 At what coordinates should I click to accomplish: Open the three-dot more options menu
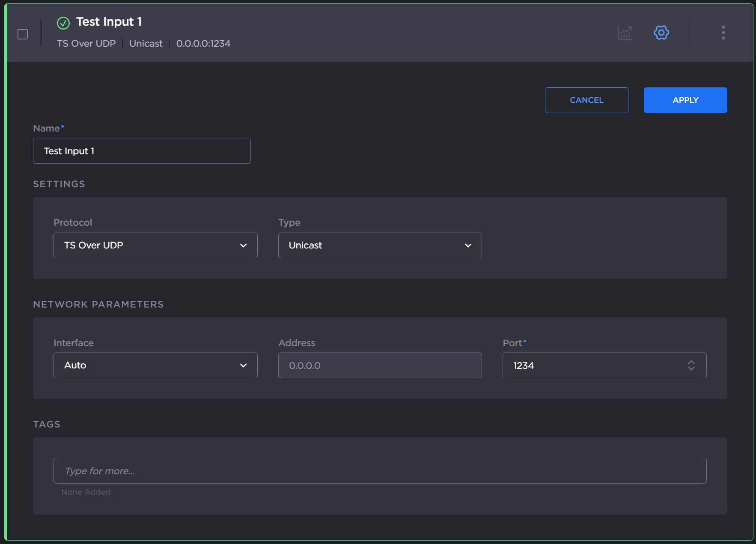click(x=723, y=33)
